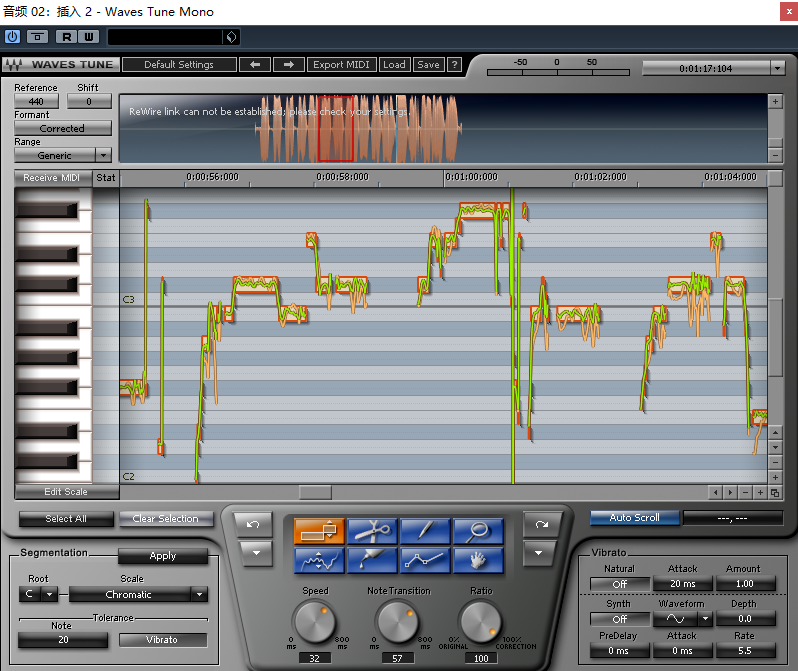Open Default Settings preset menu
Screen dimensions: 798x671
coord(179,65)
